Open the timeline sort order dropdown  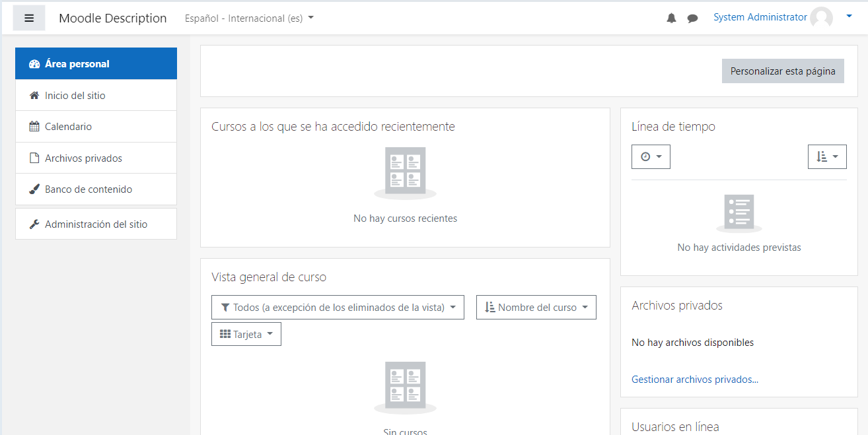coord(827,157)
